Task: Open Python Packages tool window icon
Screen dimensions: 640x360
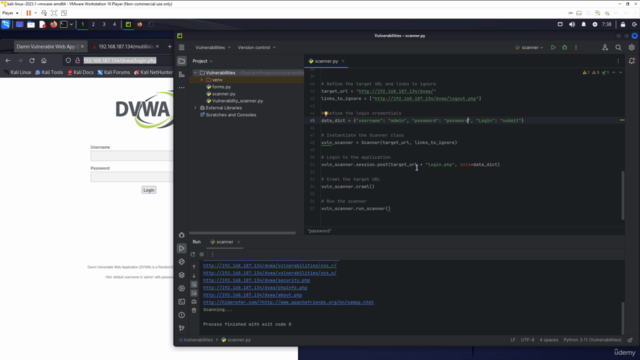Action: pos(182,275)
